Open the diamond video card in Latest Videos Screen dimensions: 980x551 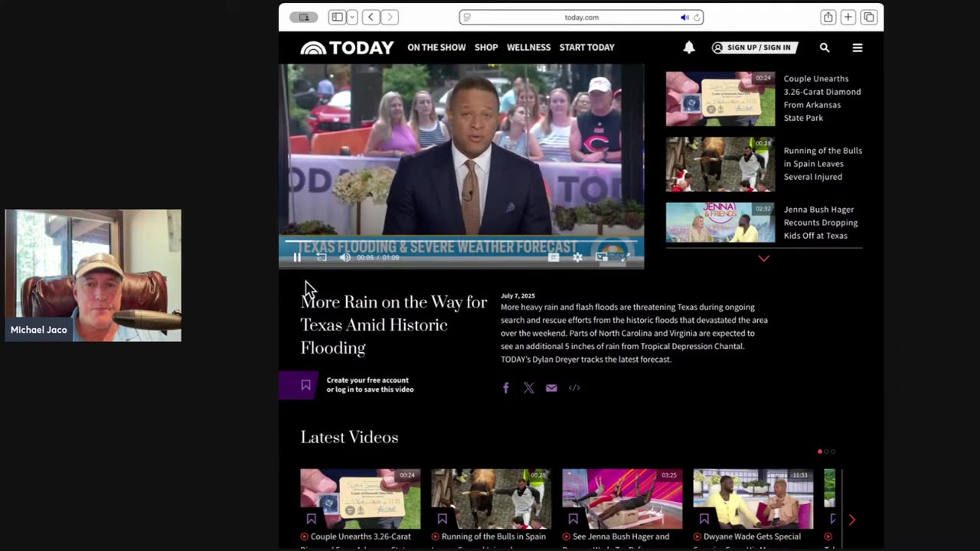[360, 499]
